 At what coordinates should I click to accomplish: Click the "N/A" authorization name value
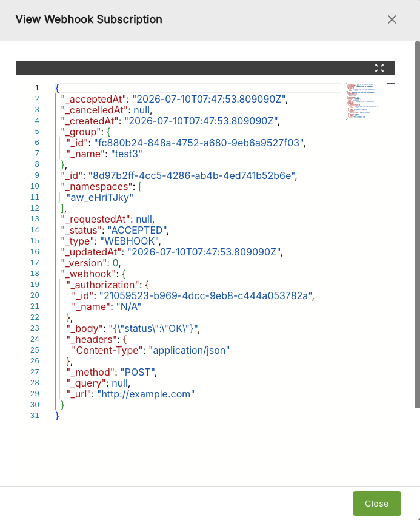(x=129, y=307)
